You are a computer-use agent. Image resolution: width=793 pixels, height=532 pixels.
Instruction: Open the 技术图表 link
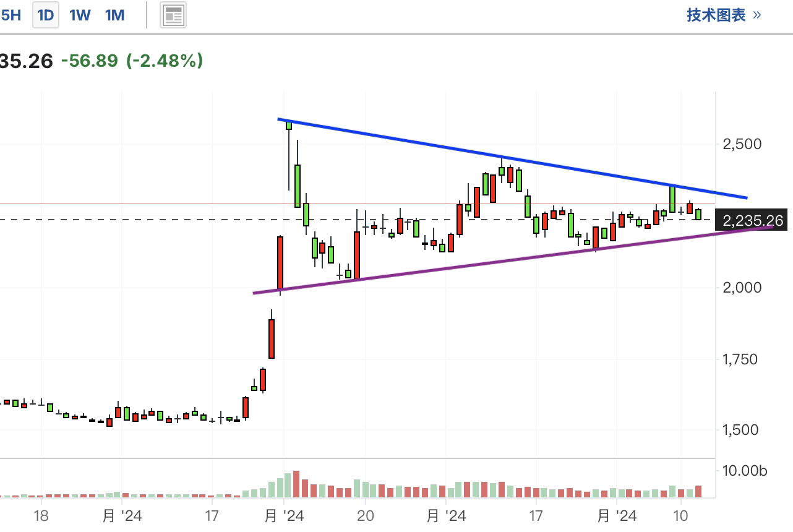(x=724, y=15)
